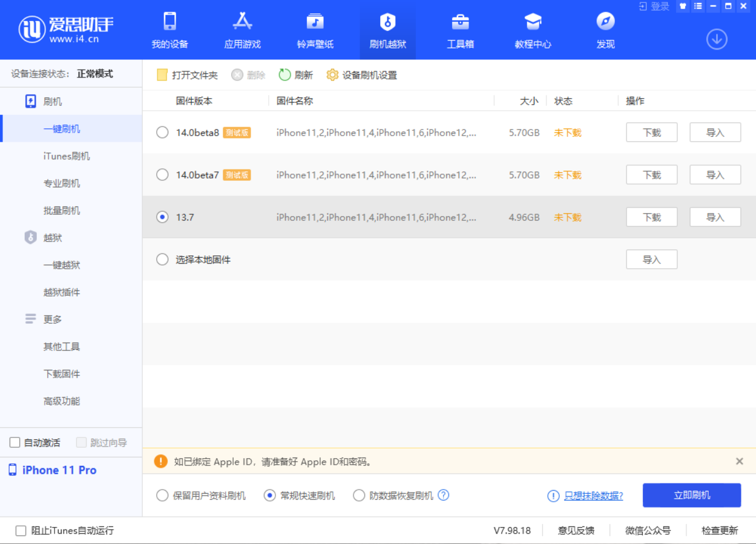Click the help icon beside 防数据恢复刷机
The width and height of the screenshot is (756, 544).
click(x=444, y=495)
